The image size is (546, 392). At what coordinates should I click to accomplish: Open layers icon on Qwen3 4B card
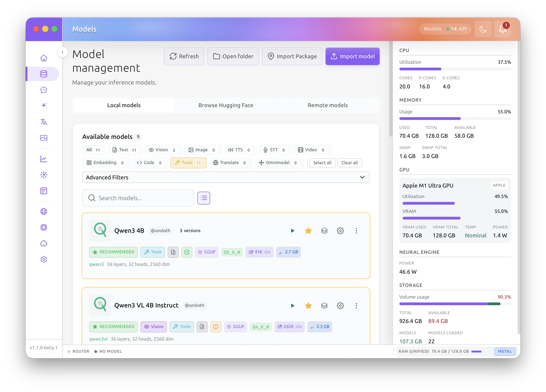[x=324, y=231]
